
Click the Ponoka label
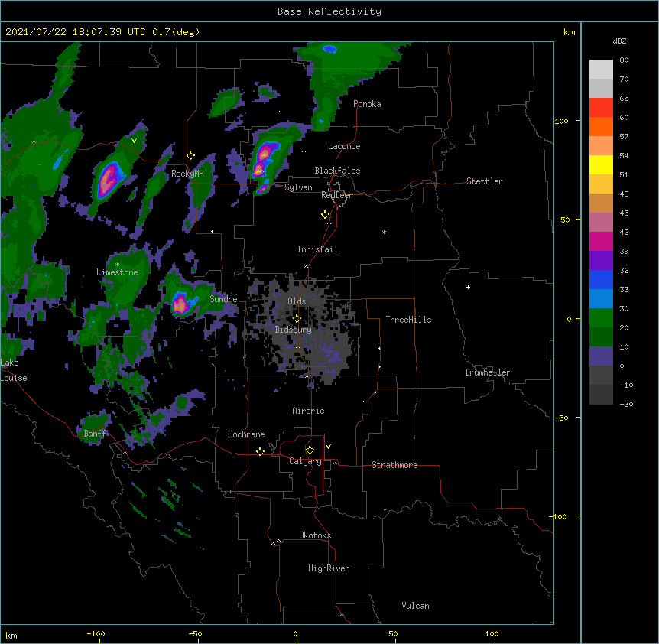pyautogui.click(x=367, y=104)
